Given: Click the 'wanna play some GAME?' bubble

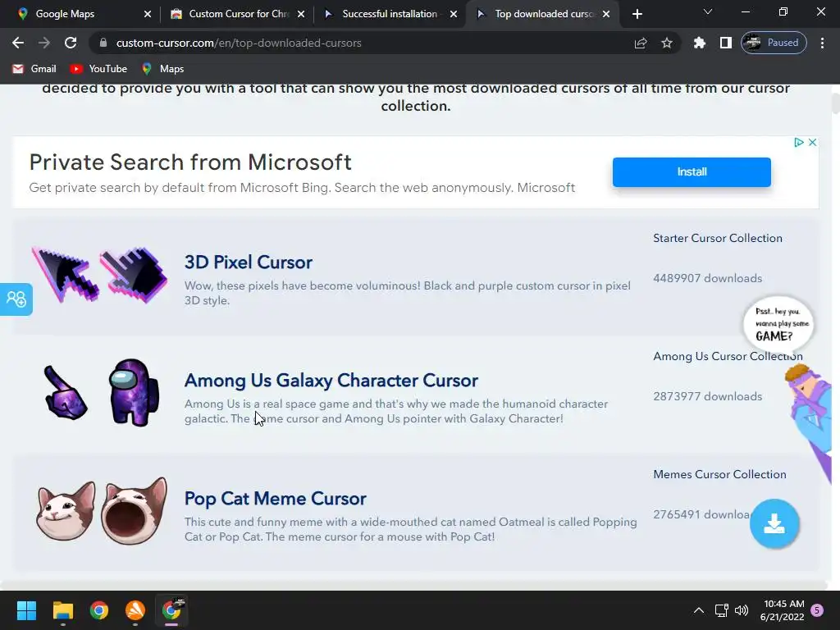Looking at the screenshot, I should [778, 323].
